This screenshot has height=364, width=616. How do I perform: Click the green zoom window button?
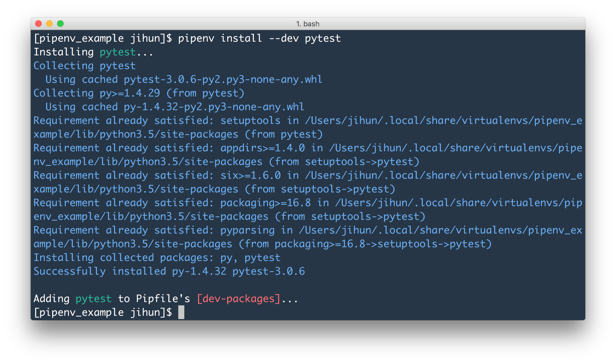click(x=61, y=24)
